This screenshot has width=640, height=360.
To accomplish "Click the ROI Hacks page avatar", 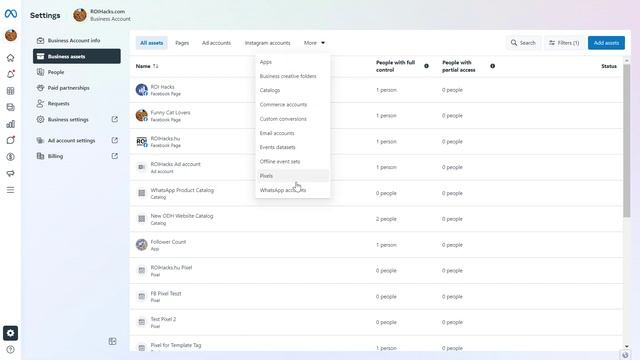I will [142, 90].
